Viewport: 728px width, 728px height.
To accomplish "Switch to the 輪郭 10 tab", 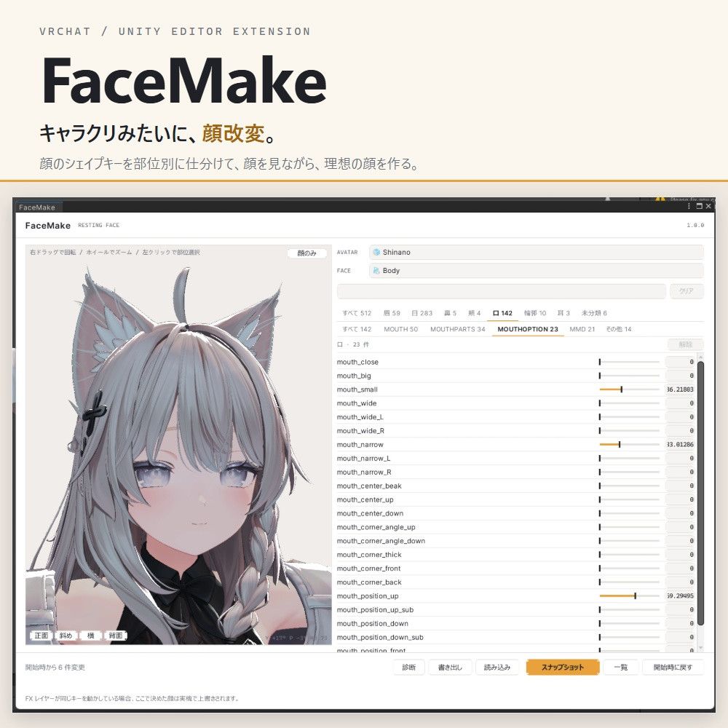I will pyautogui.click(x=535, y=313).
